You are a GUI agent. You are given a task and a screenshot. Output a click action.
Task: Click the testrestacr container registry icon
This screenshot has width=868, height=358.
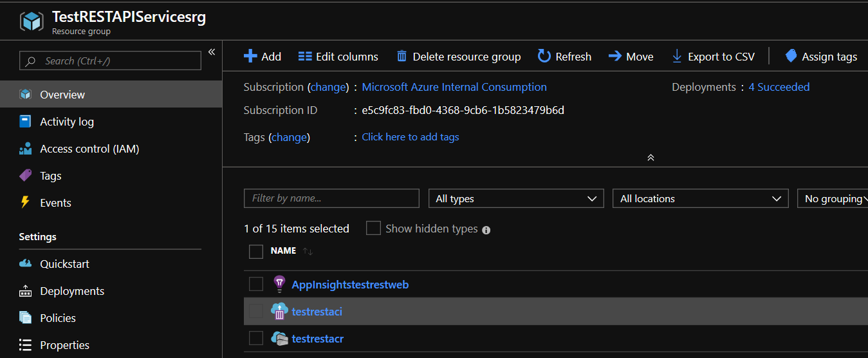(279, 339)
